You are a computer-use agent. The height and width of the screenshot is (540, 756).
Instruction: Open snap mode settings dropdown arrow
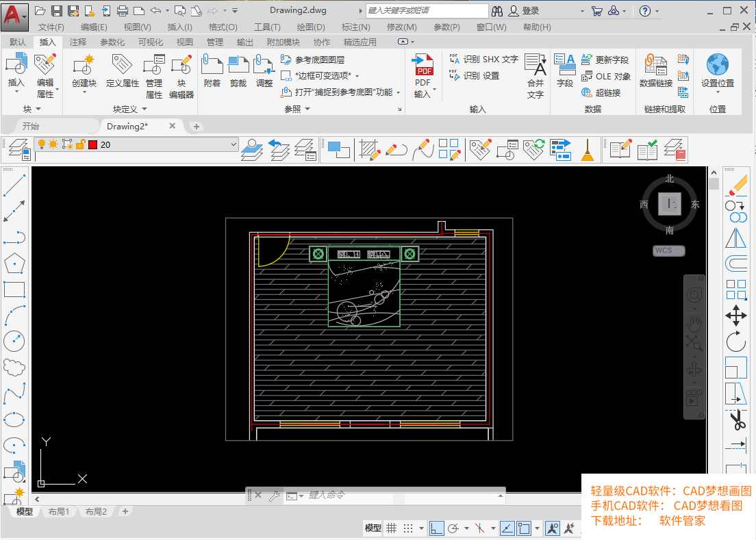[421, 528]
